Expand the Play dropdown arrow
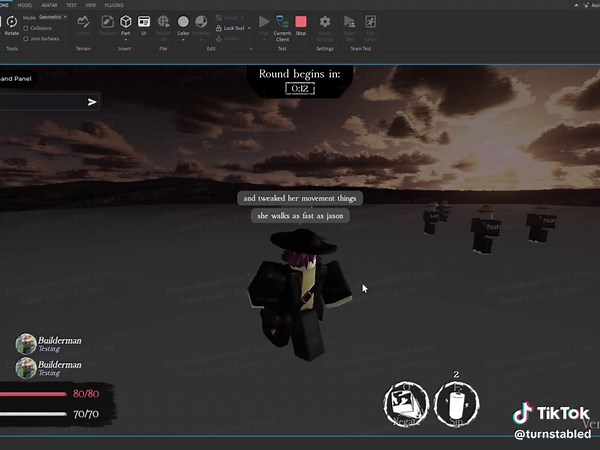 (264, 39)
